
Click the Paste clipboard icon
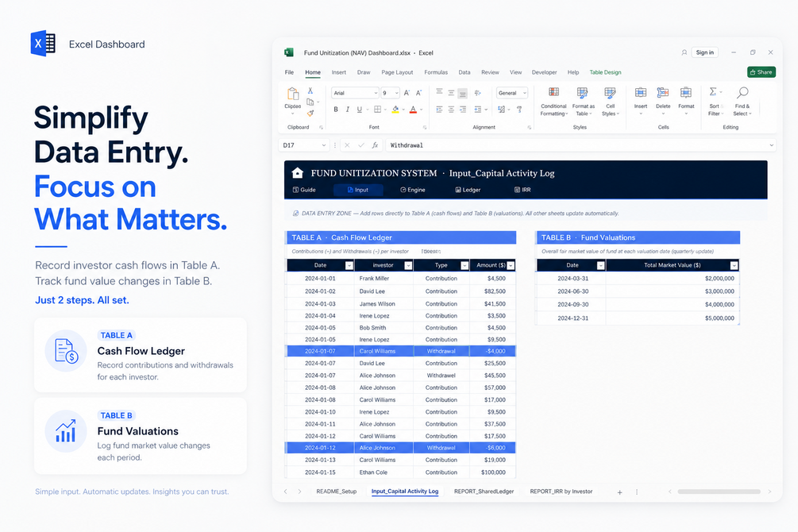click(x=293, y=94)
